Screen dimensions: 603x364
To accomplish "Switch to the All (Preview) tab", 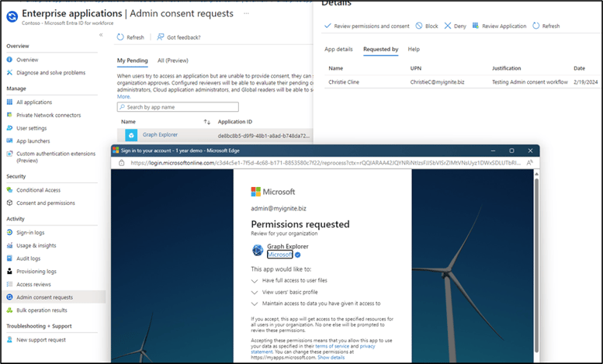I will point(172,61).
